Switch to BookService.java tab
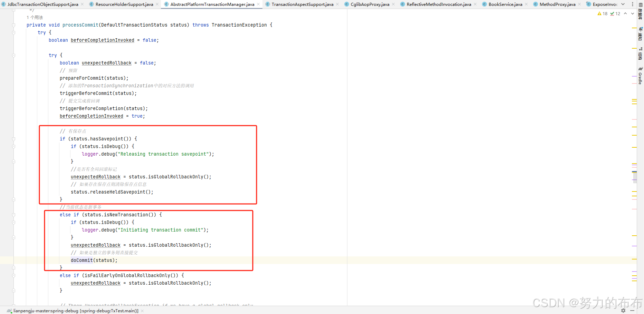644x314 pixels. [x=505, y=4]
